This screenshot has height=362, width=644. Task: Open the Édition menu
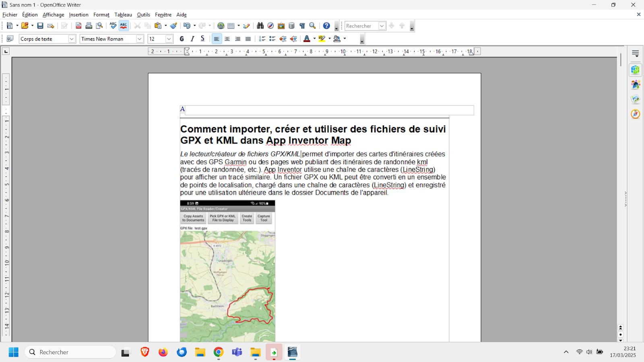[30, 15]
